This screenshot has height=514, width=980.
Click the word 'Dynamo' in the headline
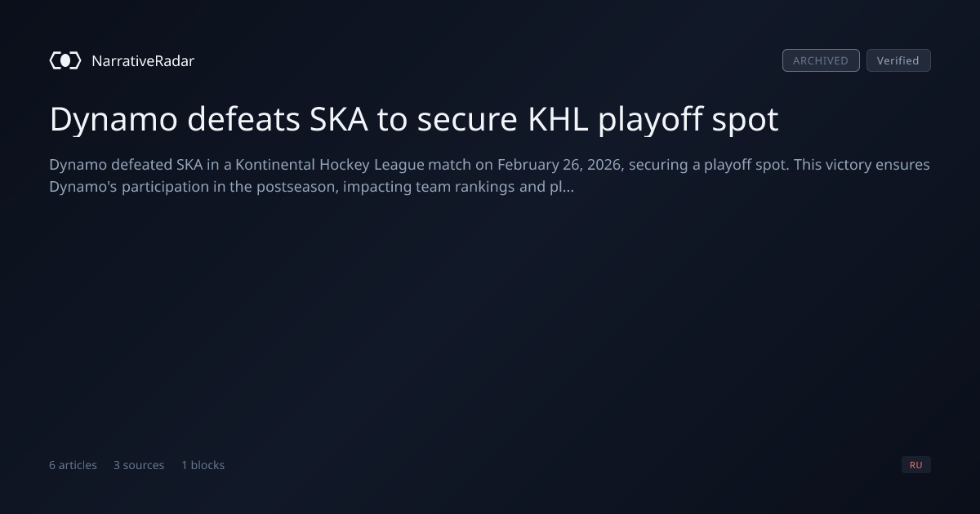pos(114,119)
